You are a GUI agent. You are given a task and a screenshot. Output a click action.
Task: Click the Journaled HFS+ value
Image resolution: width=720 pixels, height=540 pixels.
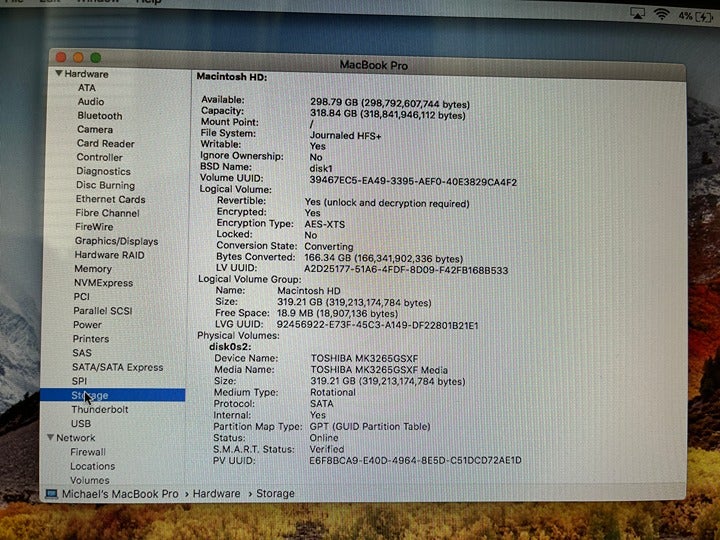pyautogui.click(x=345, y=135)
